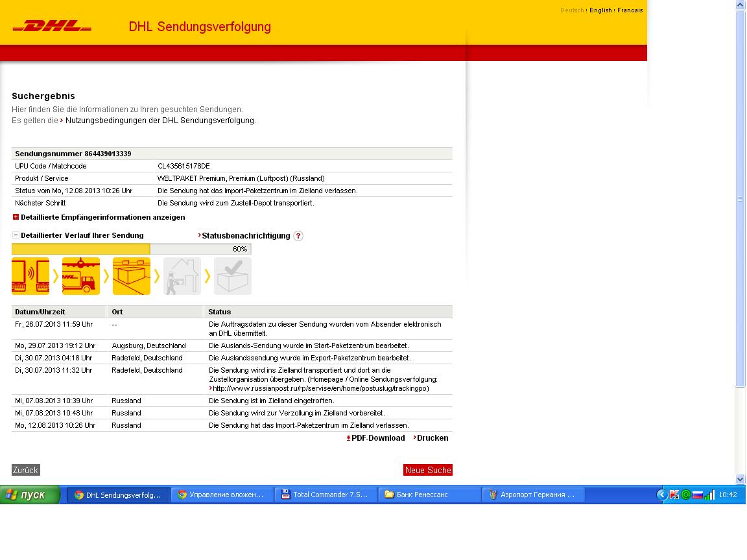
Task: Open the russianpost.ru tracking link
Action: click(x=320, y=389)
